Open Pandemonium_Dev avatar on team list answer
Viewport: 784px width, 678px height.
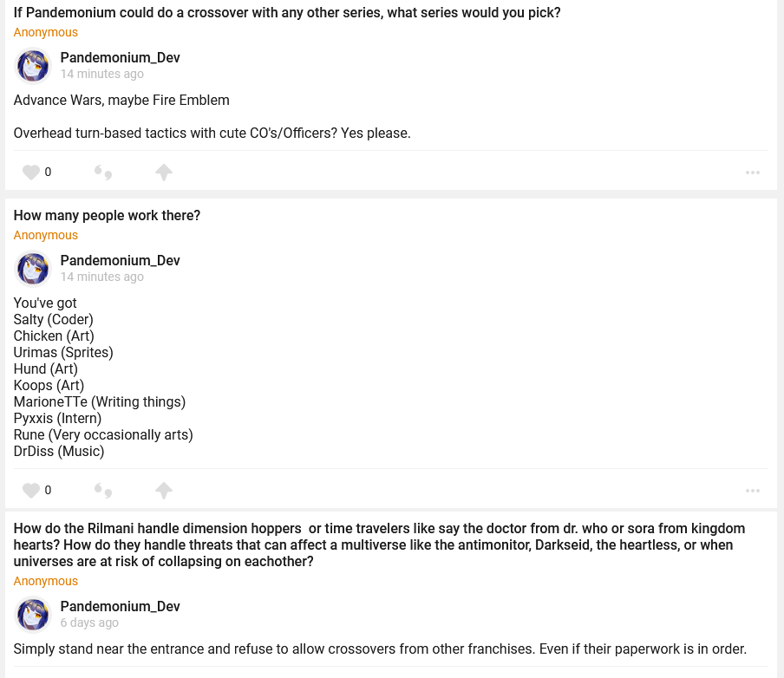point(33,269)
